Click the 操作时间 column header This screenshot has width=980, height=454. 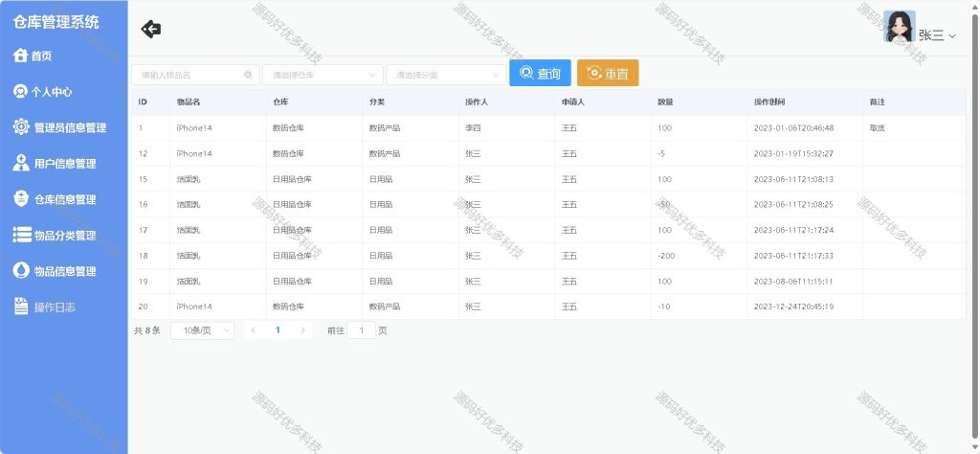tap(769, 102)
